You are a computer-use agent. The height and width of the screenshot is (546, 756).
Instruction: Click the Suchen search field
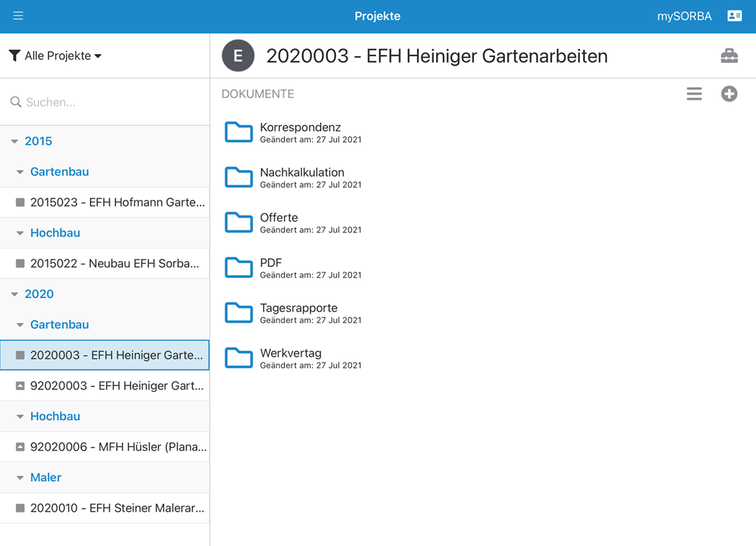click(110, 102)
